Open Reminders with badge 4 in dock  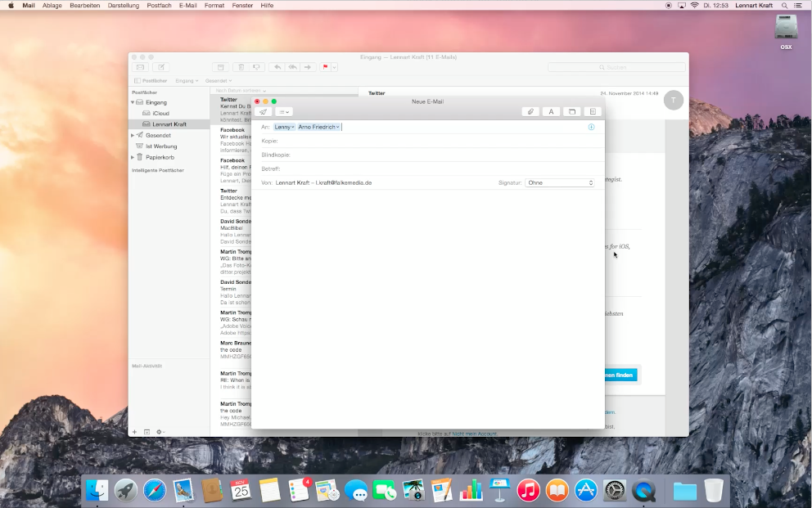299,490
